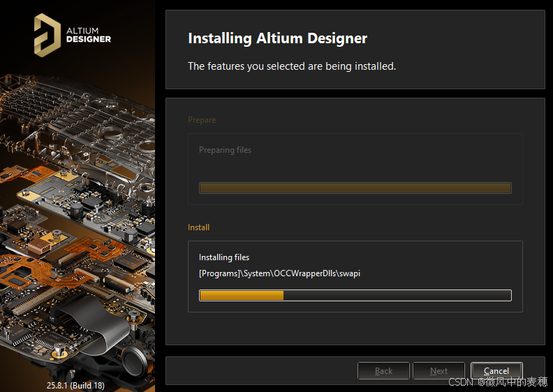Click the 'Preparing files' text
The height and width of the screenshot is (392, 553).
(x=225, y=150)
